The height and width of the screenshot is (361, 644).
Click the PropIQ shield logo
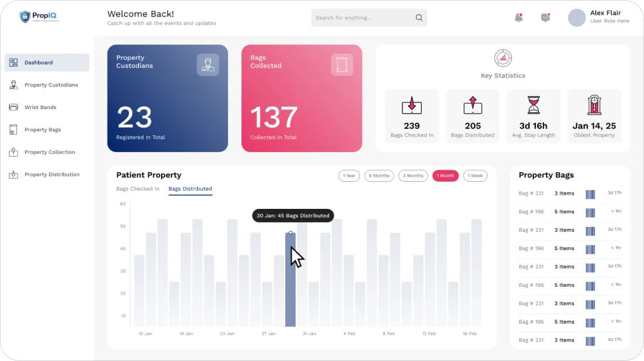(x=25, y=17)
